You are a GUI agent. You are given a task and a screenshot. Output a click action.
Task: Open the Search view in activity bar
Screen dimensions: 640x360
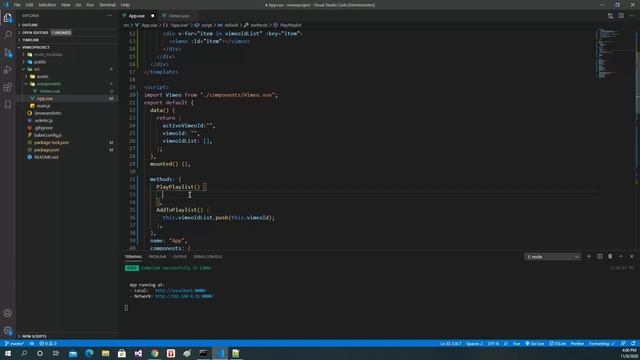pos(8,35)
